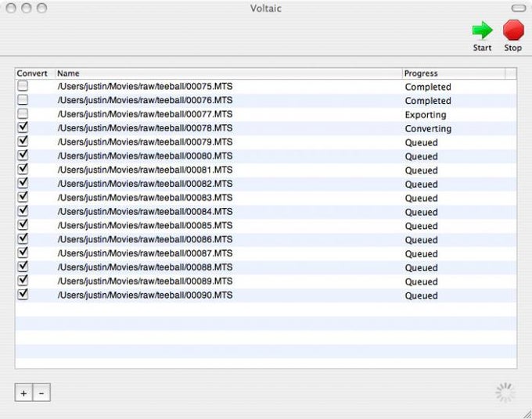The width and height of the screenshot is (532, 419).
Task: Uncheck the Convert box for 00083.MTS
Action: (x=23, y=197)
